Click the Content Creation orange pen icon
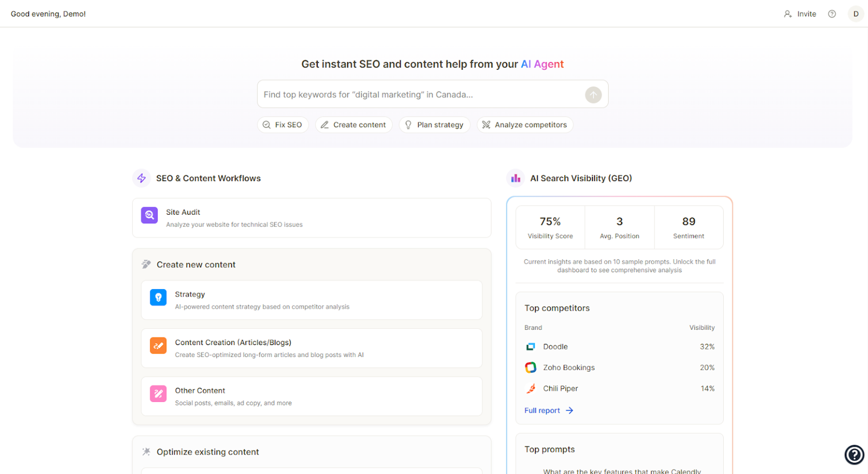868x474 pixels. 158,346
